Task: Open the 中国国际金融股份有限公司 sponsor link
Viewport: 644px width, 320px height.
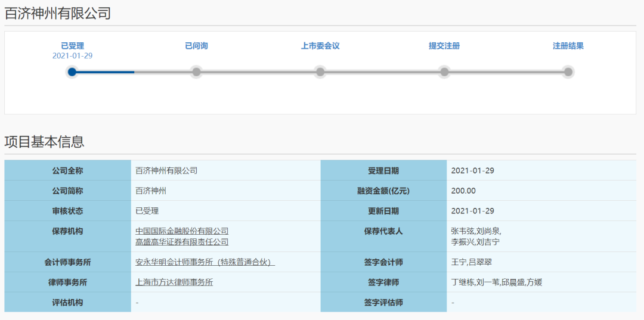Action: tap(182, 231)
